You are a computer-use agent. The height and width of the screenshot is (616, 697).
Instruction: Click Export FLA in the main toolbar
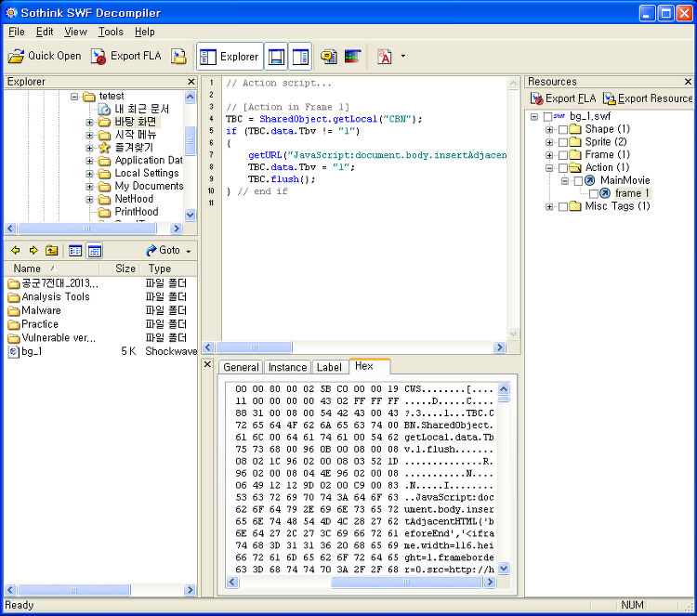(x=125, y=56)
